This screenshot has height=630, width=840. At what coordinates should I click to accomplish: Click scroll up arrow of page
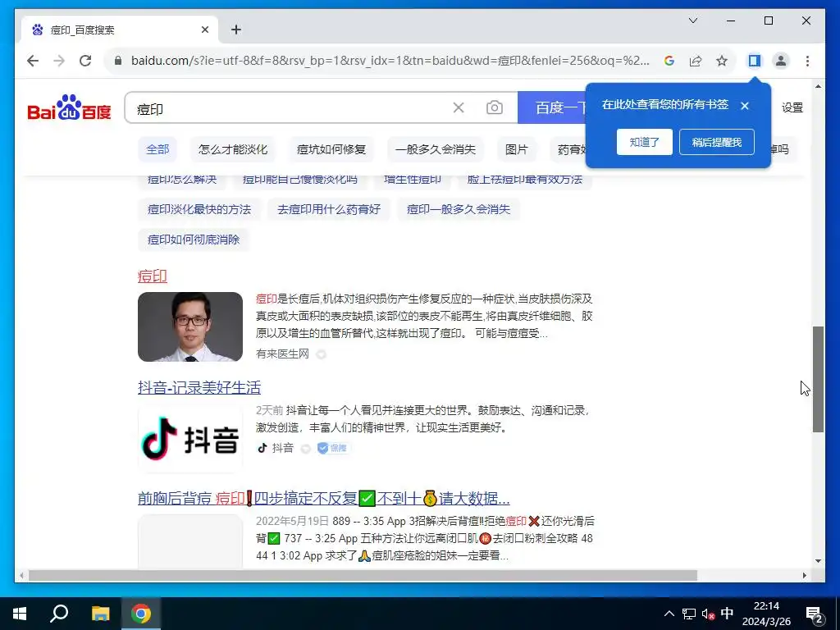pyautogui.click(x=818, y=85)
